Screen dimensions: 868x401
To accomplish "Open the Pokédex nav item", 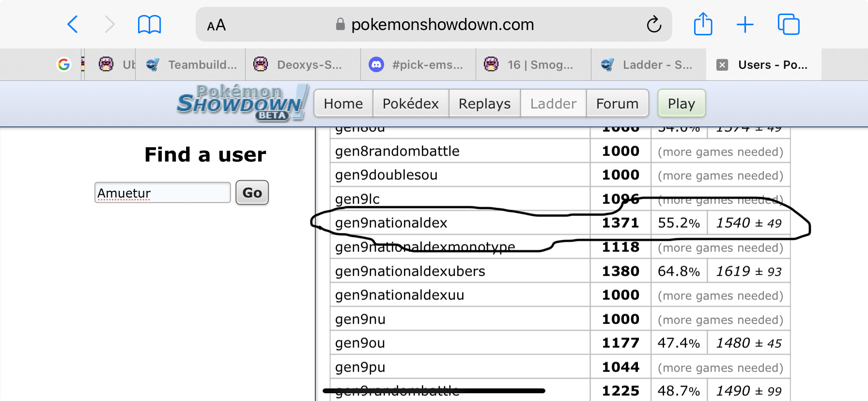I will tap(411, 103).
